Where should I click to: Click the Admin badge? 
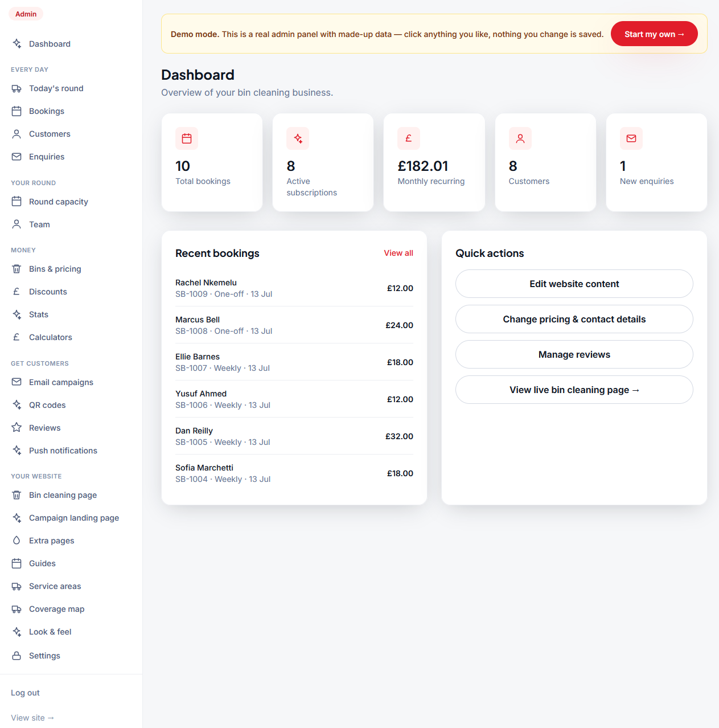(x=26, y=14)
